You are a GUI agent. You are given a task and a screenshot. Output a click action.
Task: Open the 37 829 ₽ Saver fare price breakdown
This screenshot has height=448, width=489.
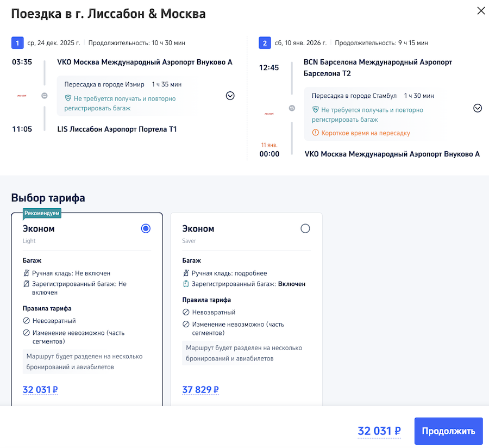[200, 390]
